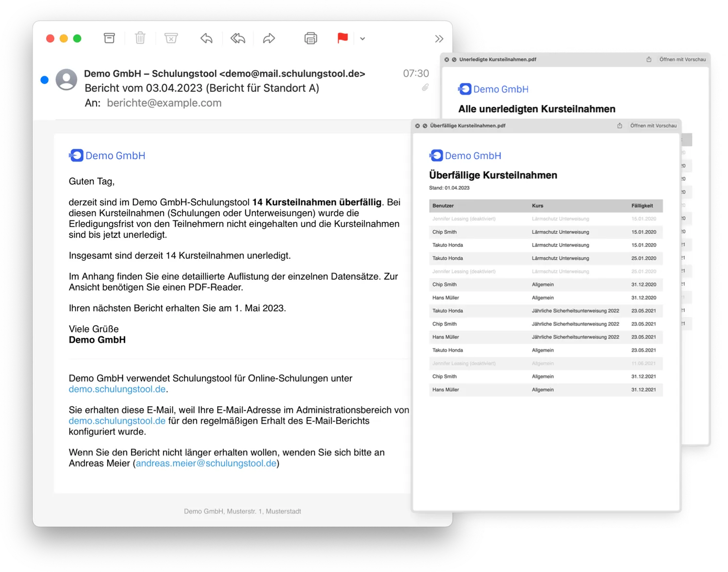Click subject 'Bericht vom 03.04.2023'

[x=144, y=88]
